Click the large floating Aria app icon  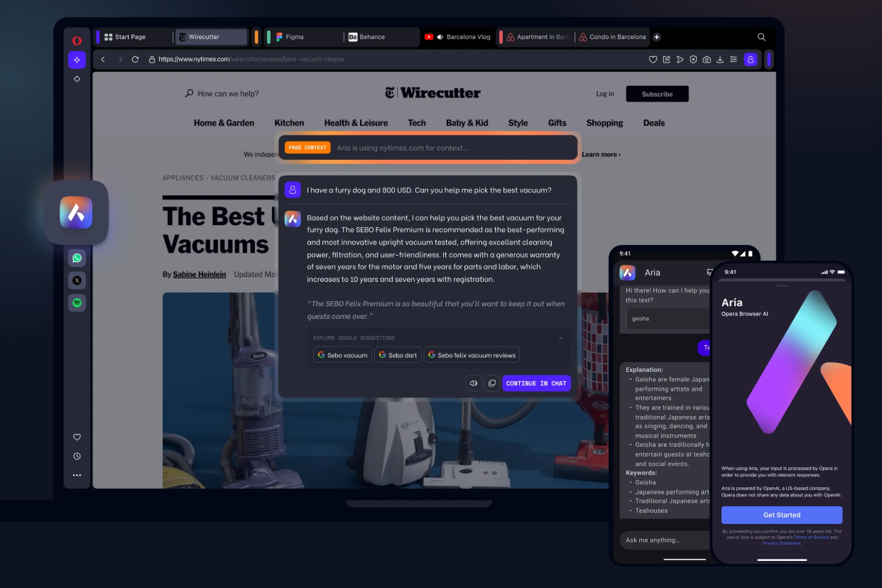coord(76,212)
